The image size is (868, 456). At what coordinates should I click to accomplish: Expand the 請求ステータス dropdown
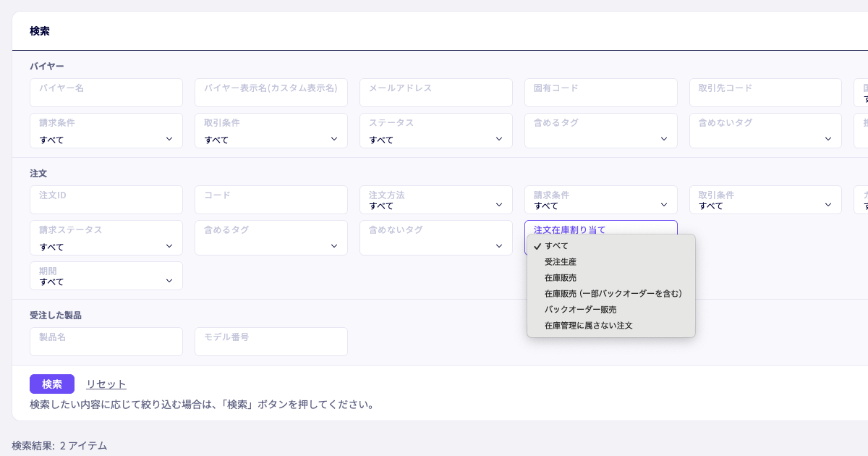tap(106, 239)
